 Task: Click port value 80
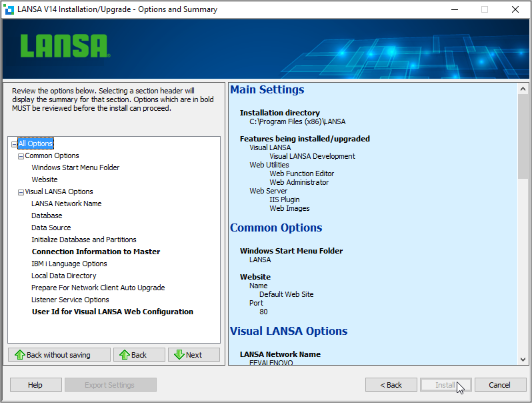pos(263,312)
